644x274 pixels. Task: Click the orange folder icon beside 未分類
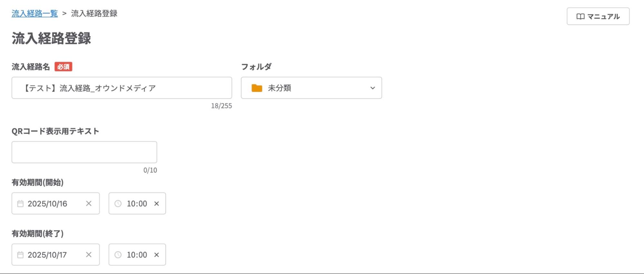[x=258, y=88]
